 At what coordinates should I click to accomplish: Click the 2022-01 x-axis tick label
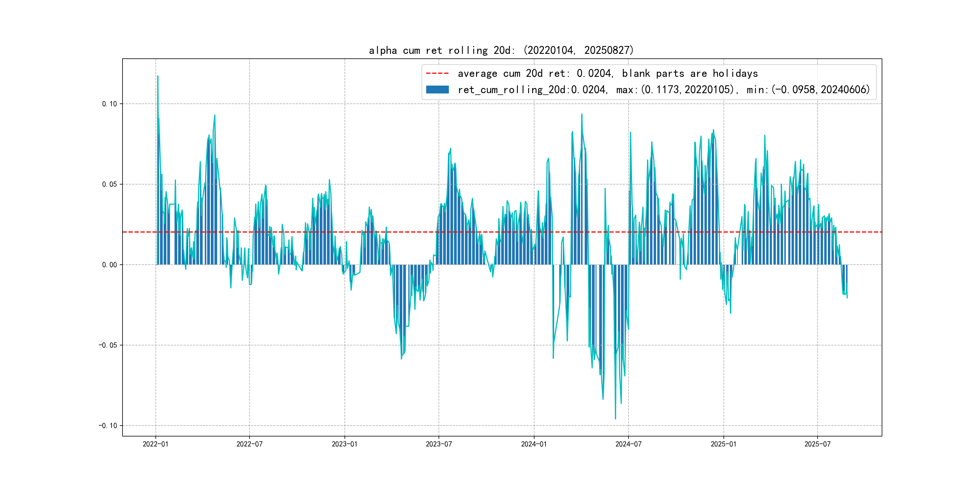coord(155,444)
